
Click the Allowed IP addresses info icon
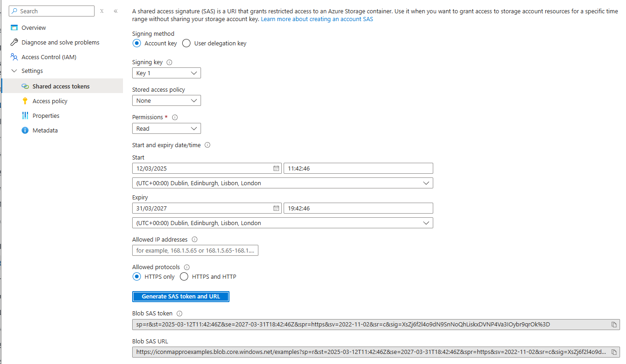click(x=195, y=239)
